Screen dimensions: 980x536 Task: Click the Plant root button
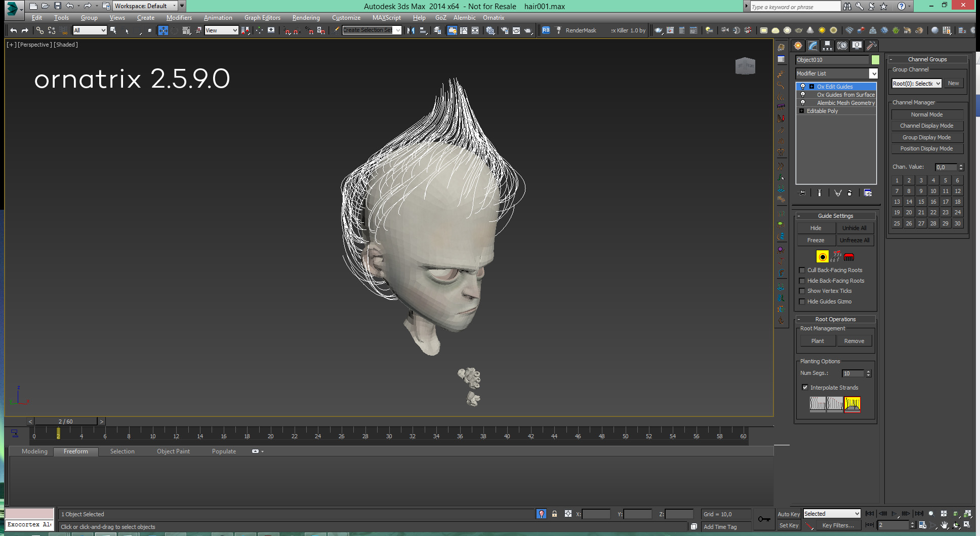[x=817, y=341]
